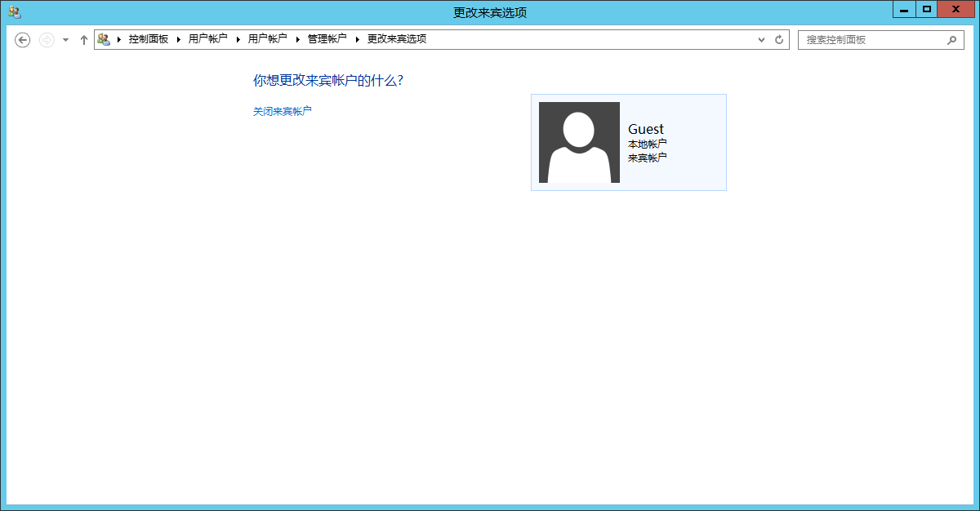The width and height of the screenshot is (980, 511).
Task: Open the recent pages dropdown arrow
Action: point(65,39)
